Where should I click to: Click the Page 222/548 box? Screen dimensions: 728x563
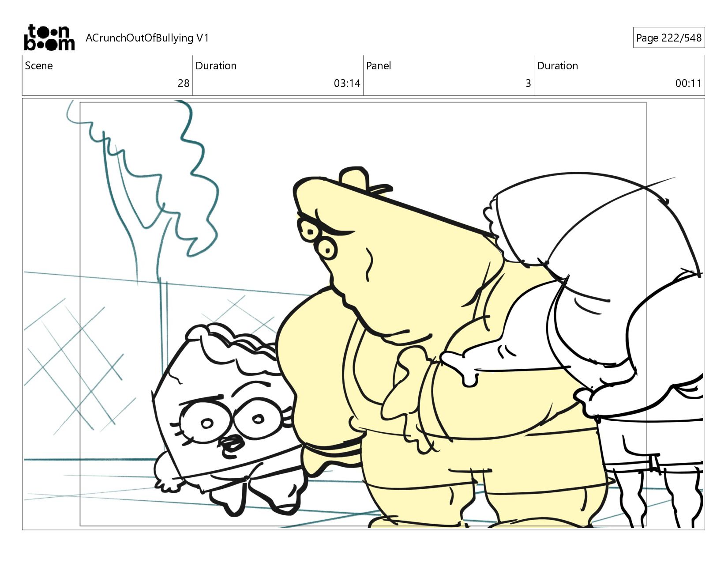click(x=668, y=38)
